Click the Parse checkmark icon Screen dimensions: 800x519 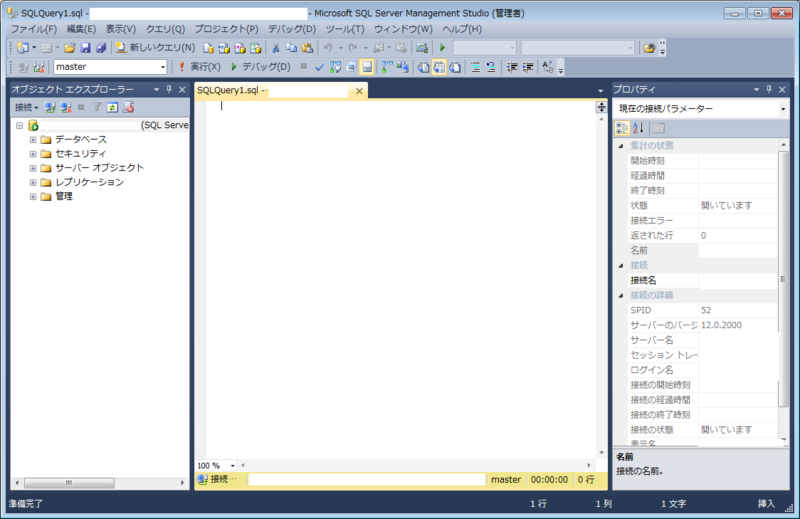[319, 67]
